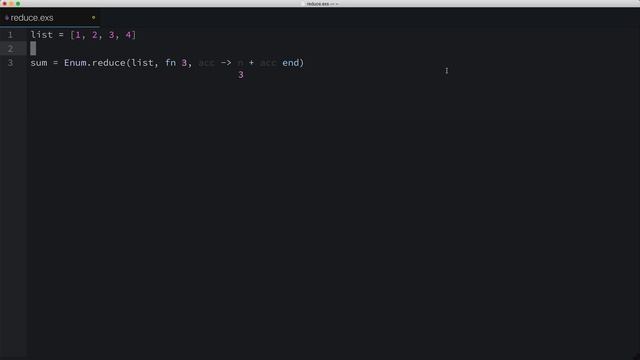Click line number 1 in the gutter
Viewport: 640px width, 360px height.
[x=10, y=35]
